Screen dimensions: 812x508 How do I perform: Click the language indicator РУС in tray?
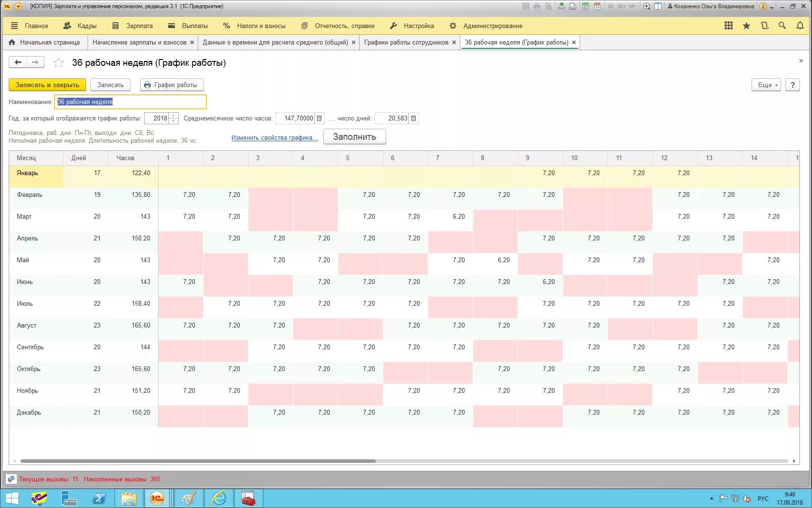(763, 498)
